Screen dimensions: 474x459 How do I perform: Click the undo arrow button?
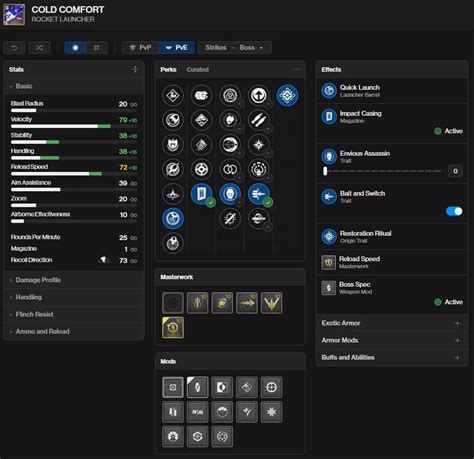point(14,48)
